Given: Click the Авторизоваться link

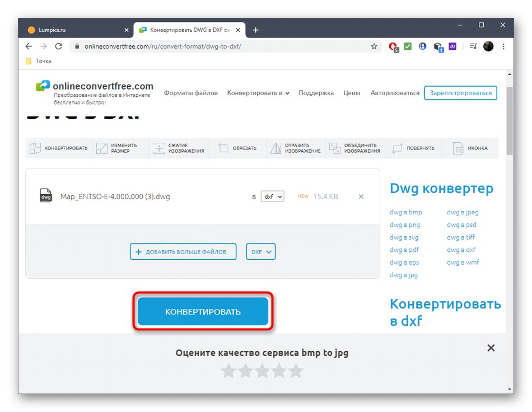Looking at the screenshot, I should click(x=395, y=93).
